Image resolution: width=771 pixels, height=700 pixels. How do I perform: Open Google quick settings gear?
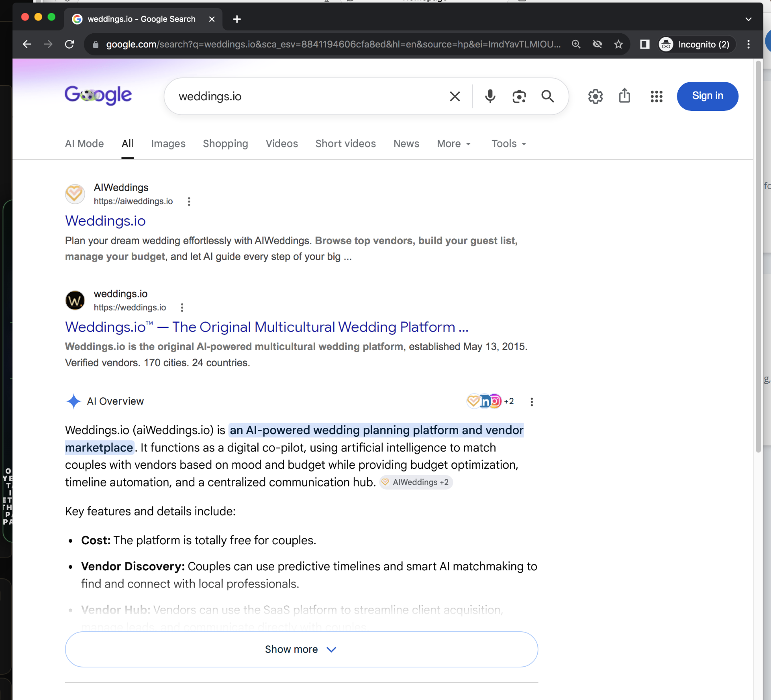point(596,96)
